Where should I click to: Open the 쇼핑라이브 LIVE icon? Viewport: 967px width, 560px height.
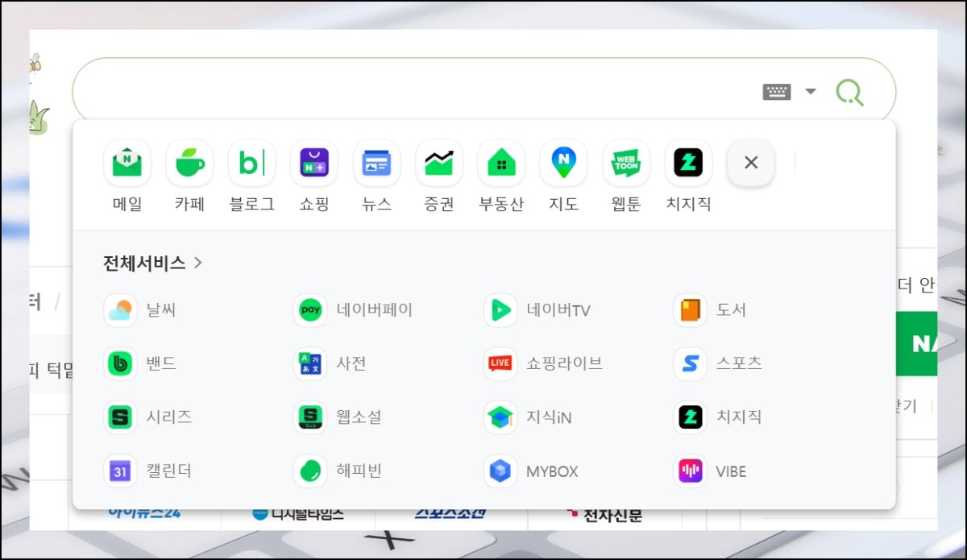500,363
